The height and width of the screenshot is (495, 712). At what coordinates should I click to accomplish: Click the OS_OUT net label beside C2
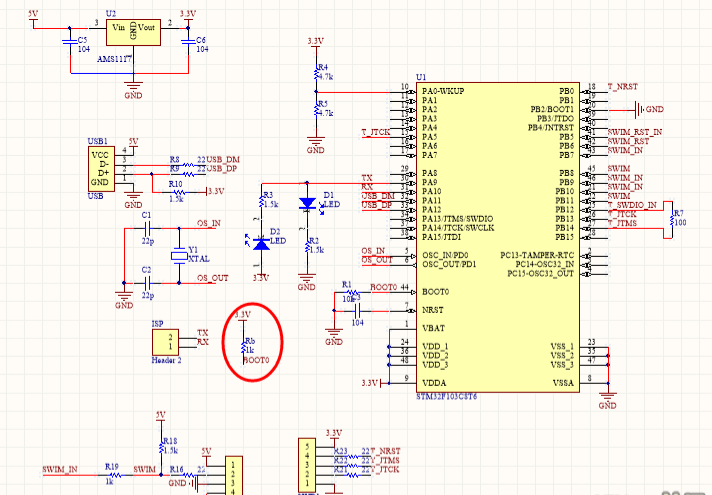213,278
